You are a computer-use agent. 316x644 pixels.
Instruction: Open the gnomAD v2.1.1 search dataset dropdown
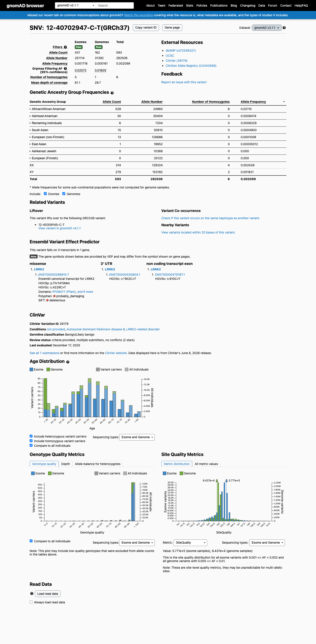coord(75,5)
